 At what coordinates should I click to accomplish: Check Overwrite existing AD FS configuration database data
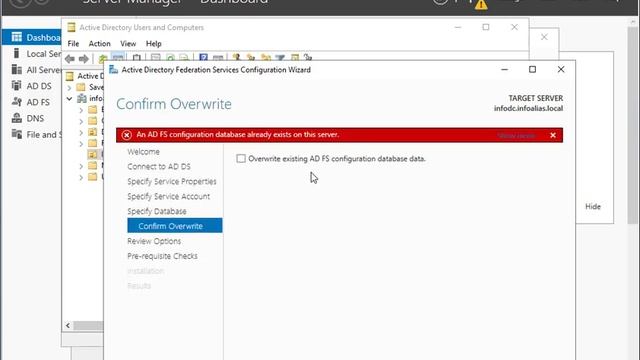coord(241,159)
